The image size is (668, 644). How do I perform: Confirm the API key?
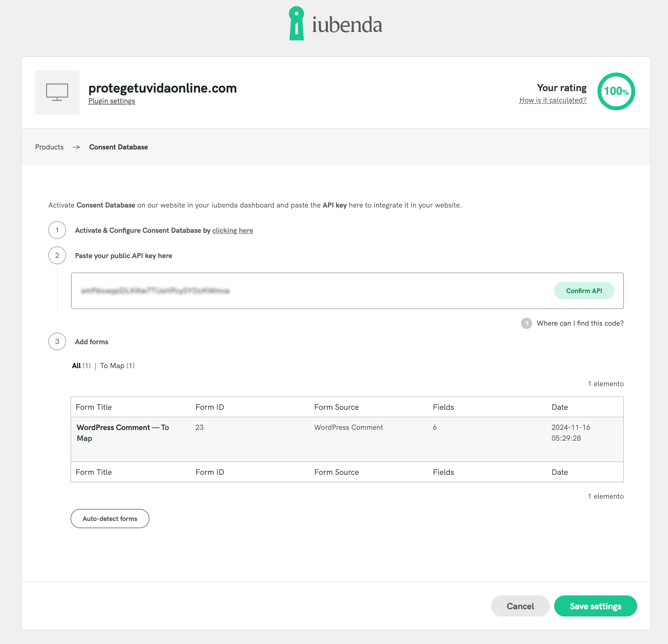click(x=584, y=291)
